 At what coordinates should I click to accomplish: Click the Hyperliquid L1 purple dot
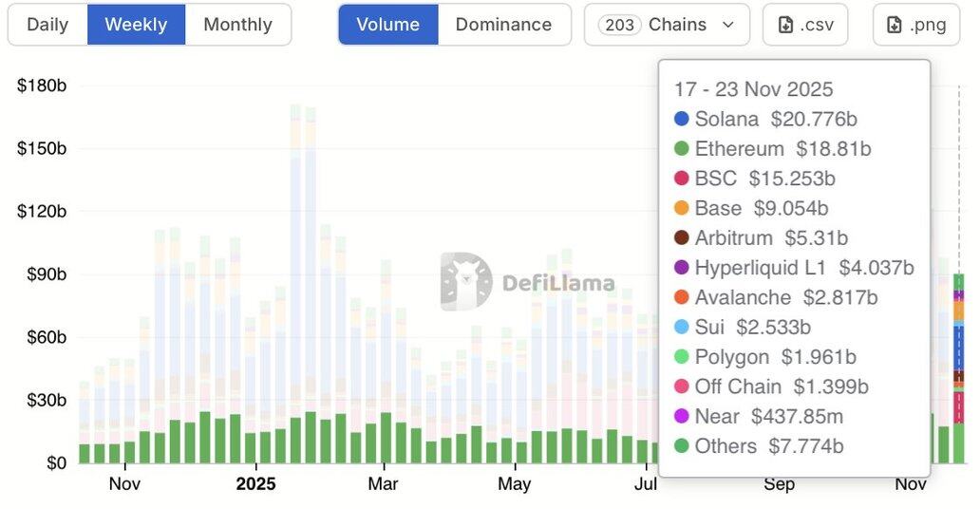click(681, 268)
